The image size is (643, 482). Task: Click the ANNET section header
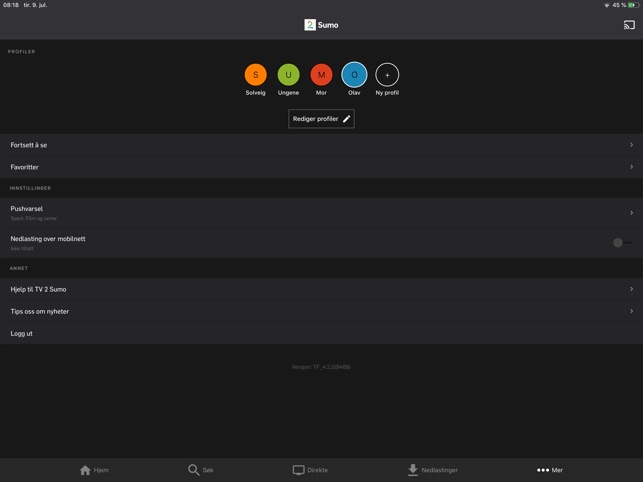click(19, 268)
